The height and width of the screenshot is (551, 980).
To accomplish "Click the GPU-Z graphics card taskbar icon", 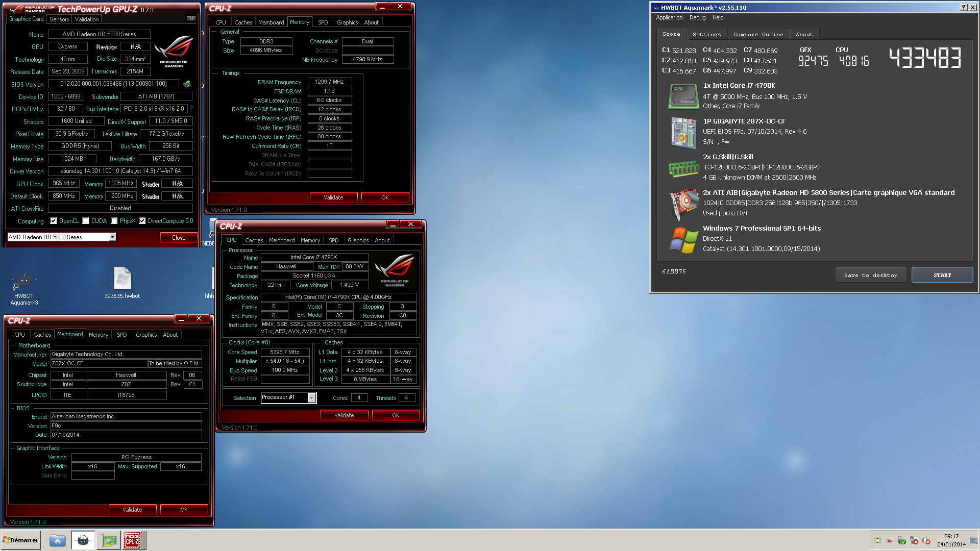I will coord(109,540).
